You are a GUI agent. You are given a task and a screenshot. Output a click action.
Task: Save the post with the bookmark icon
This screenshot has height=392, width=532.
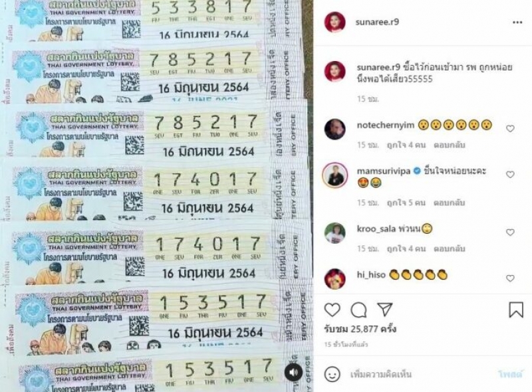[516, 310]
